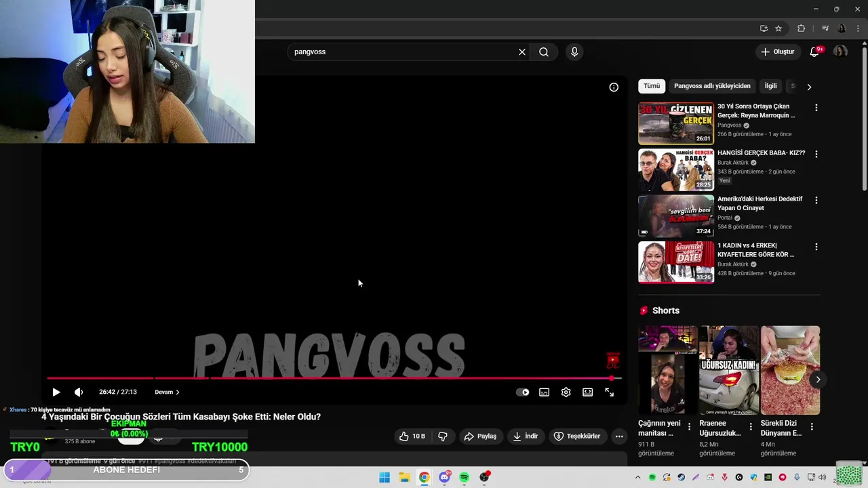Screen dimensions: 868x488
Task: Show more filter chips with arrow
Action: point(808,87)
